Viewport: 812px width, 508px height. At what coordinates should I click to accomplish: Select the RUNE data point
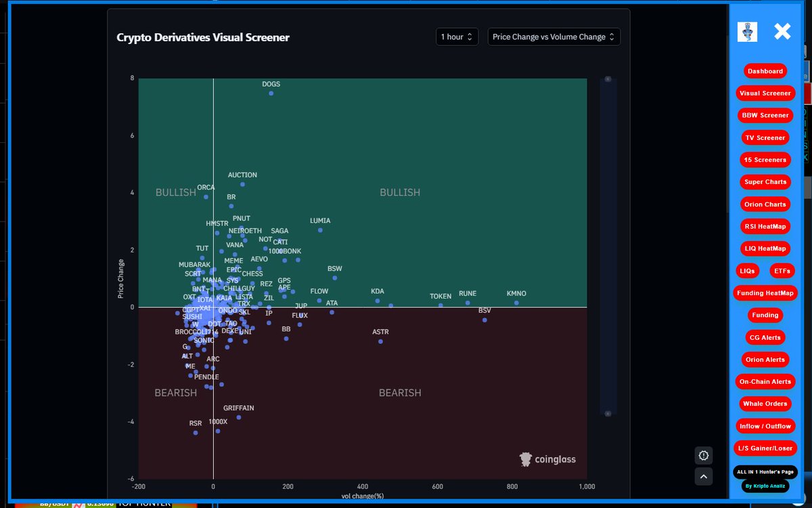[468, 303]
